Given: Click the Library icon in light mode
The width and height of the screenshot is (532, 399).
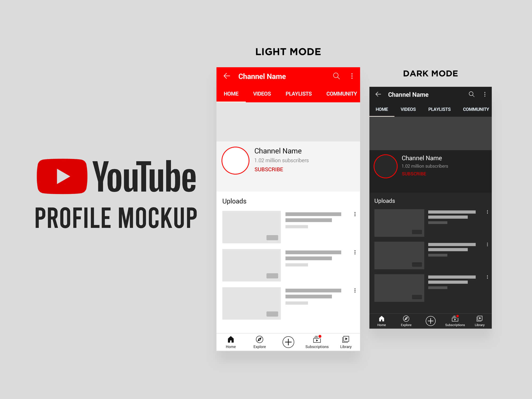Looking at the screenshot, I should coord(345,340).
